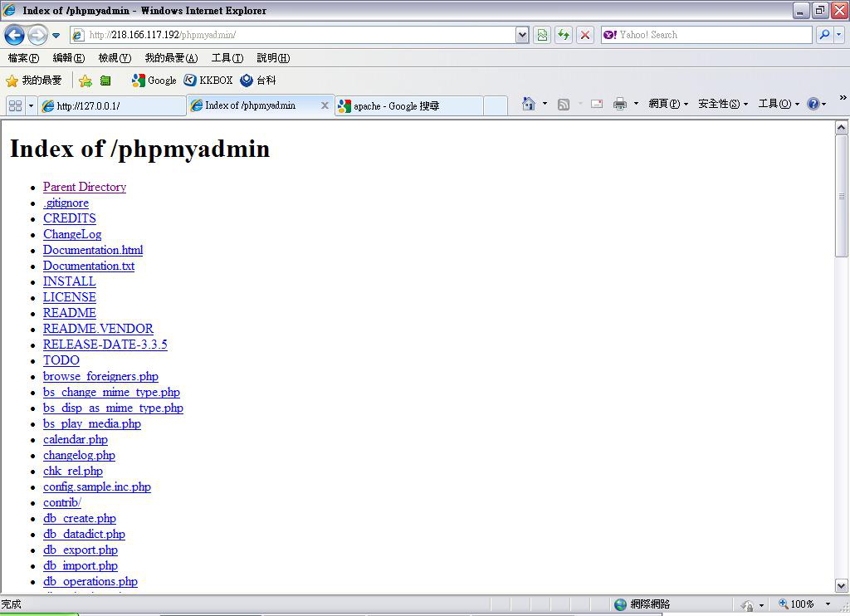Open the 我的最愛(A) menu
The width and height of the screenshot is (850, 616).
click(171, 58)
